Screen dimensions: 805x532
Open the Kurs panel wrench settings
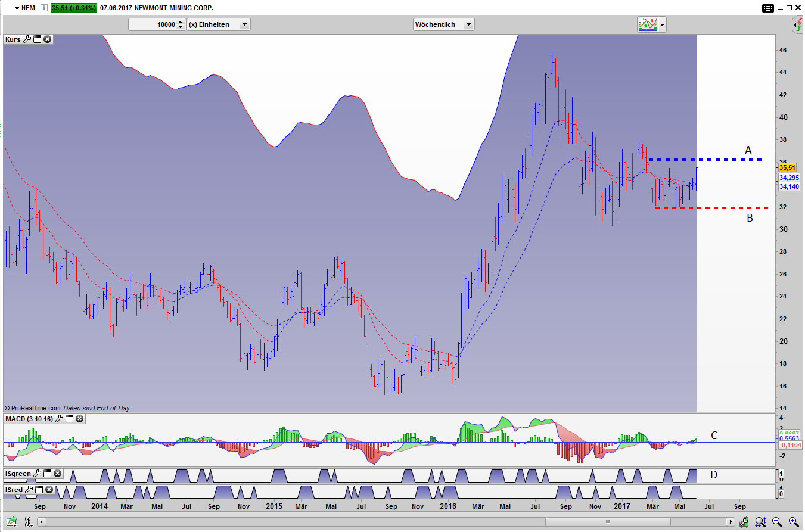(27, 39)
